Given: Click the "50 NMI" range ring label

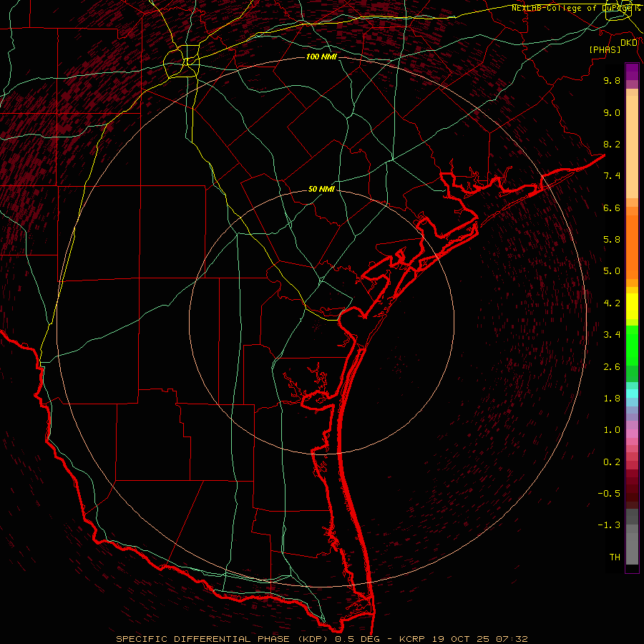Looking at the screenshot, I should point(321,189).
